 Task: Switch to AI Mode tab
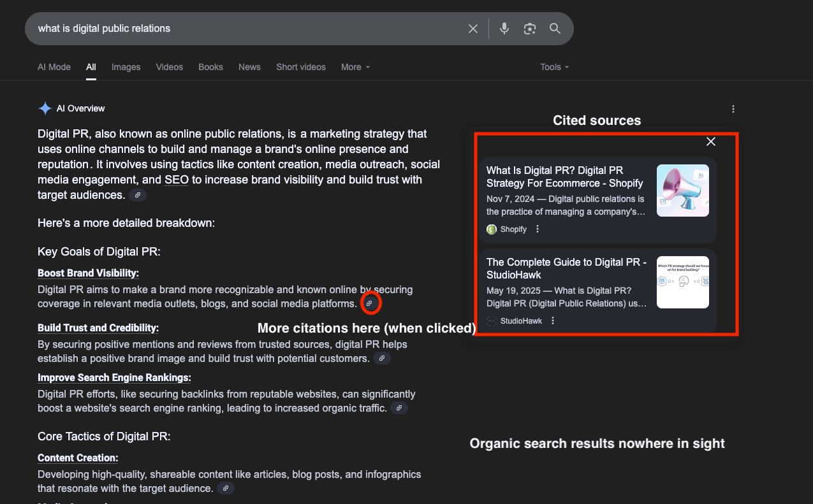point(54,67)
